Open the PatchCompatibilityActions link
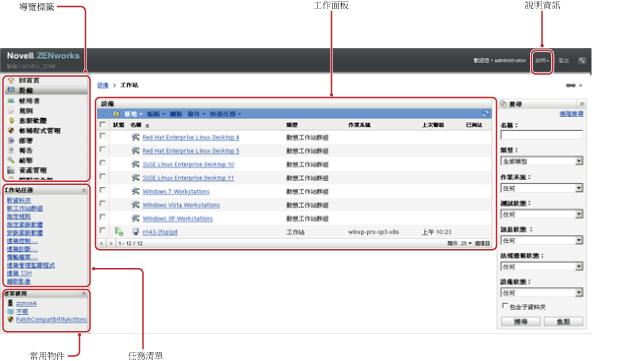This screenshot has height=361, width=623. (51, 319)
